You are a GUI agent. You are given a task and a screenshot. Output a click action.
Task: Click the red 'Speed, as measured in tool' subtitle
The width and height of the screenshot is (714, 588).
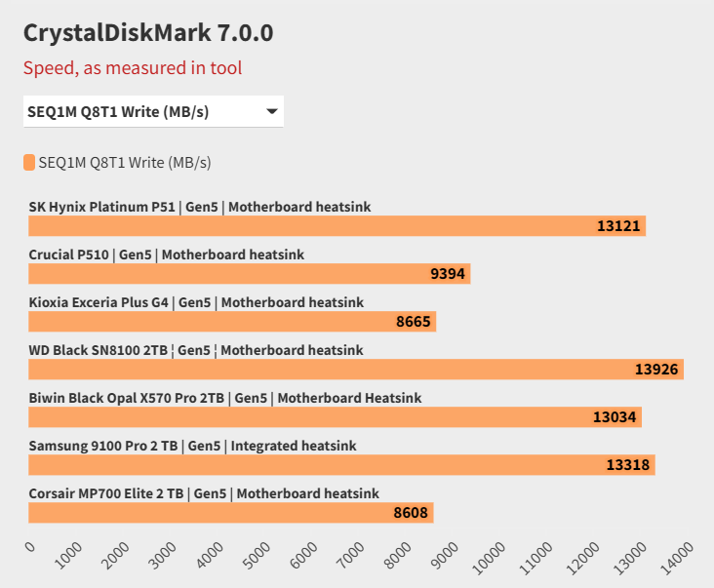pos(133,67)
